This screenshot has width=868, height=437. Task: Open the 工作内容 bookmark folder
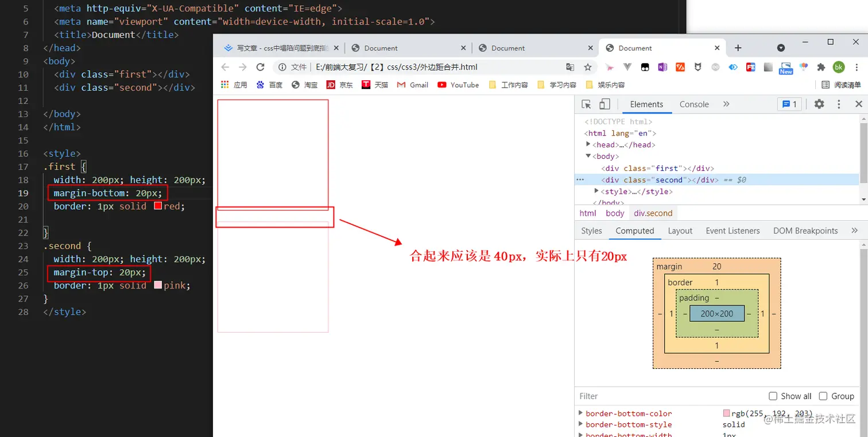pyautogui.click(x=508, y=85)
